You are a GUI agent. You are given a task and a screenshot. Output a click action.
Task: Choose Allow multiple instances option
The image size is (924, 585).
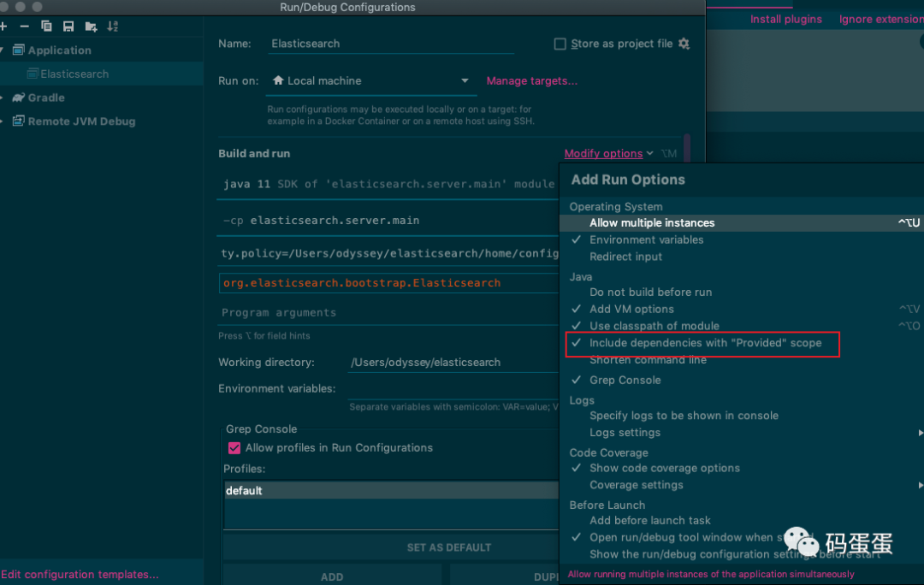[x=741, y=222]
